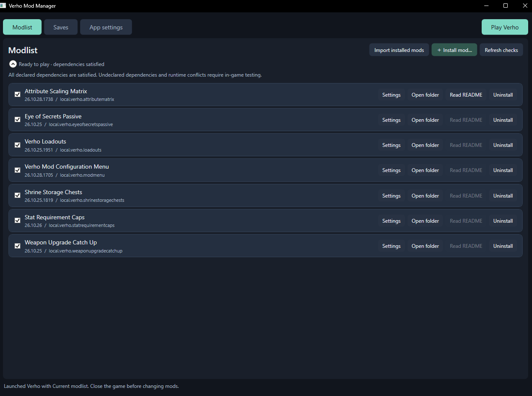
Task: Open Settings for Verho Mod Configuration Menu
Action: pos(391,170)
